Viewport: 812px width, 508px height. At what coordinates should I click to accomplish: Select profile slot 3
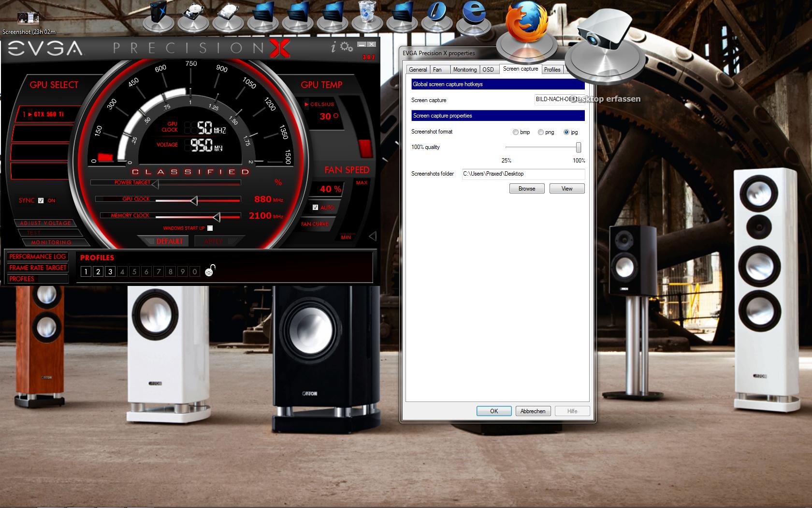tap(110, 272)
